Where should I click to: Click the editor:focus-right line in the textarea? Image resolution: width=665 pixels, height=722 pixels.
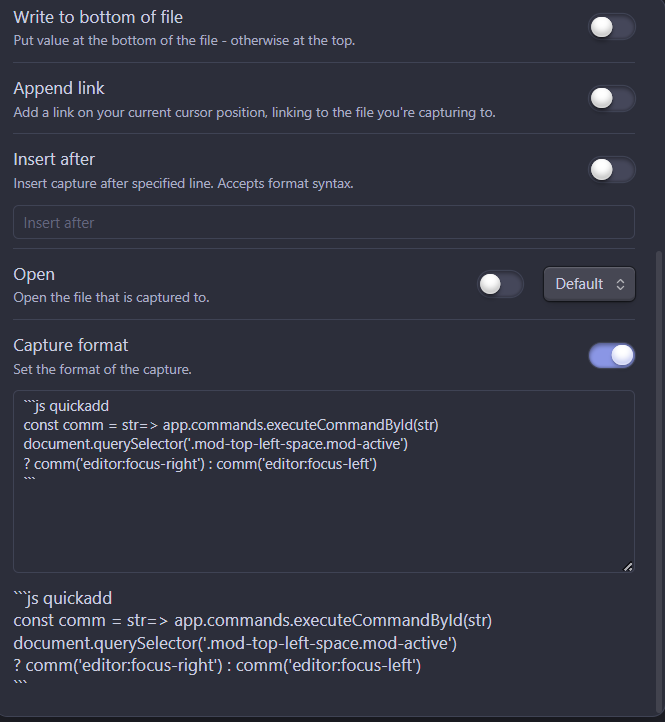coord(200,464)
